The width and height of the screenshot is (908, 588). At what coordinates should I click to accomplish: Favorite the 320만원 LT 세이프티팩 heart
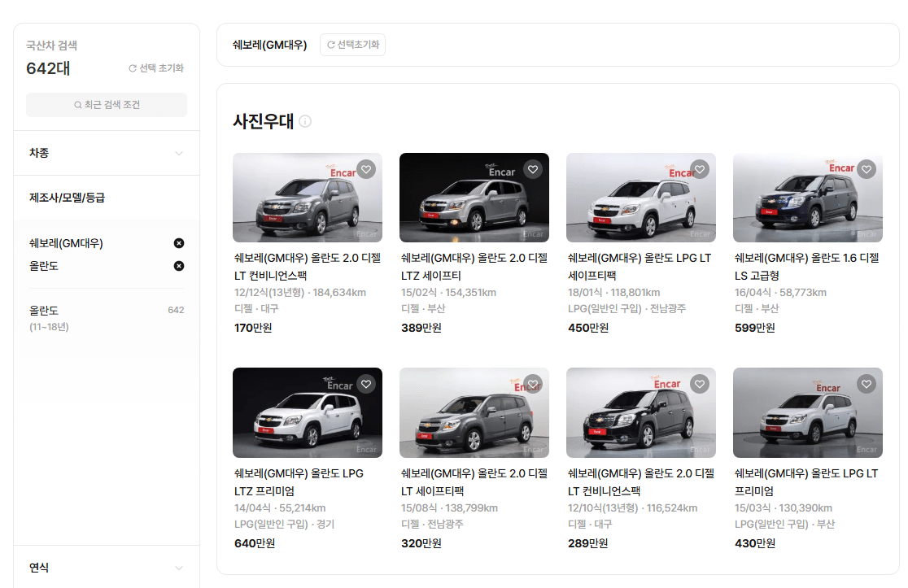click(x=533, y=384)
